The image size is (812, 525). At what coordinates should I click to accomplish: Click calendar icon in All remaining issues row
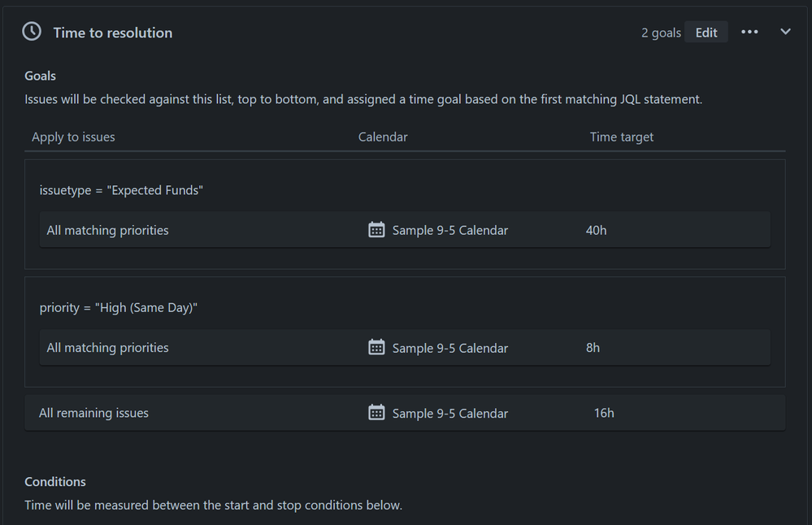[x=376, y=413]
